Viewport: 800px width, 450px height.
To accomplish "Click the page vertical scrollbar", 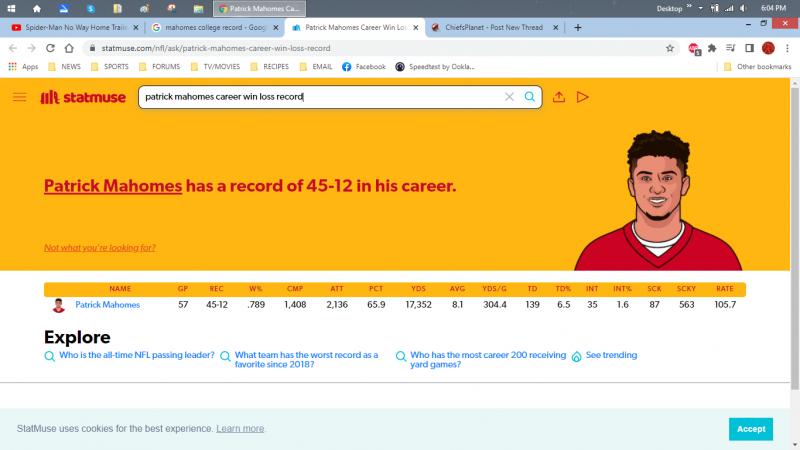I will point(795,237).
